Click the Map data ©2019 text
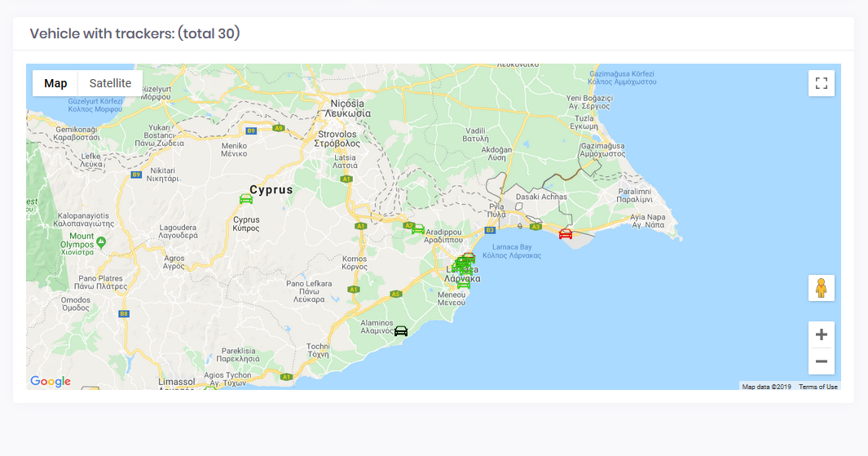The image size is (868, 456). pyautogui.click(x=766, y=387)
